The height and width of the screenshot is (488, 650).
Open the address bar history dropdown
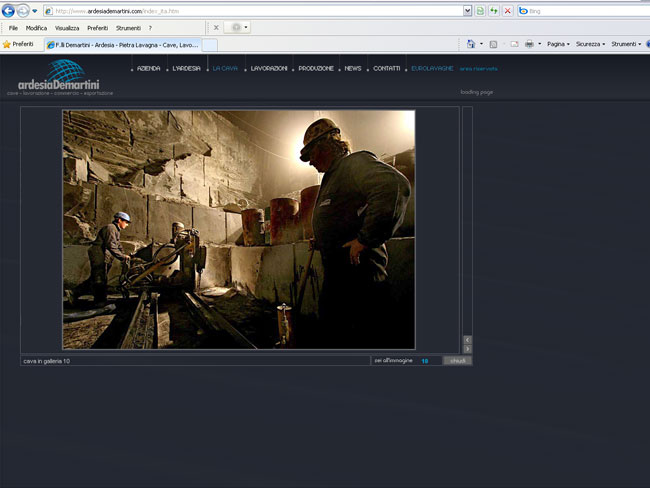pyautogui.click(x=467, y=11)
